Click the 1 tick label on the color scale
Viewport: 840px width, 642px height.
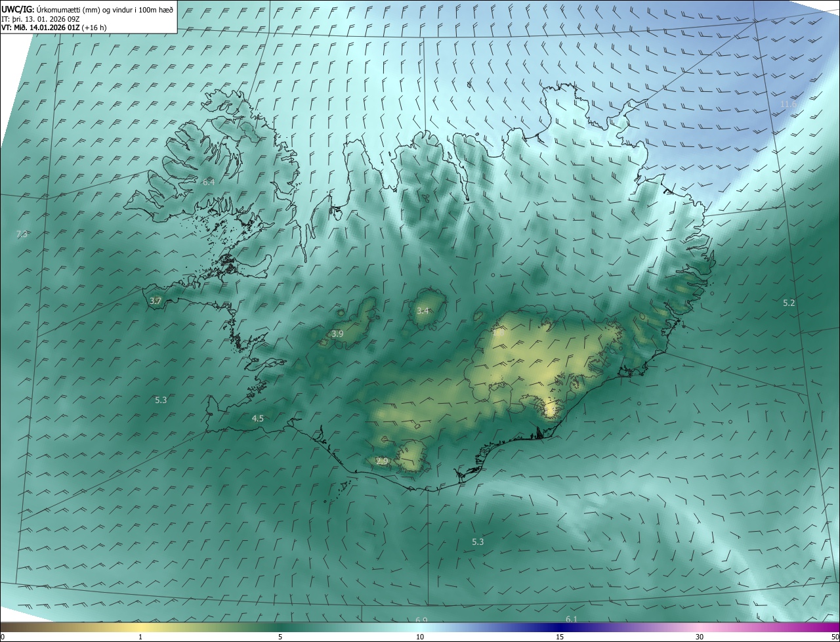(140, 637)
